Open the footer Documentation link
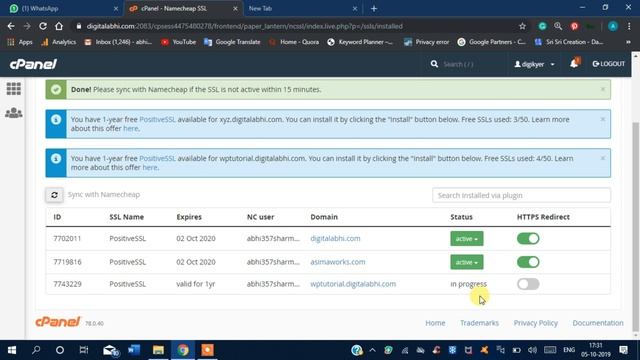Screen dimensions: 640x360 (x=598, y=323)
